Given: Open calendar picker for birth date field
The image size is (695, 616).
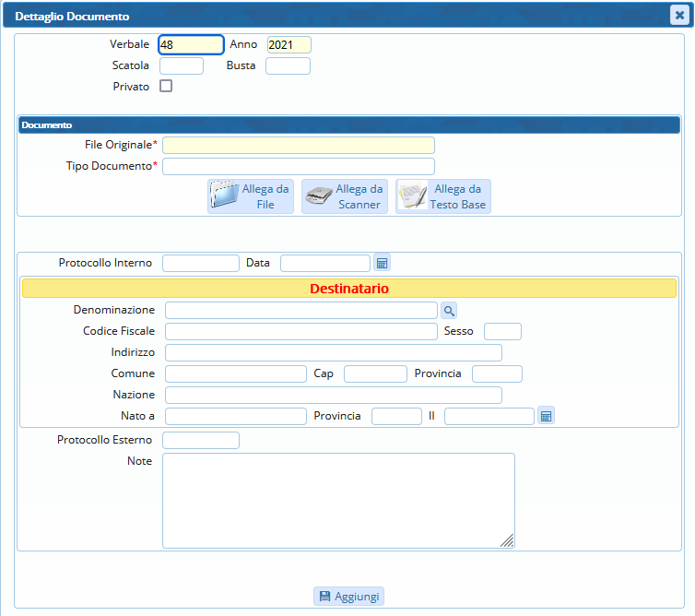Looking at the screenshot, I should point(546,417).
